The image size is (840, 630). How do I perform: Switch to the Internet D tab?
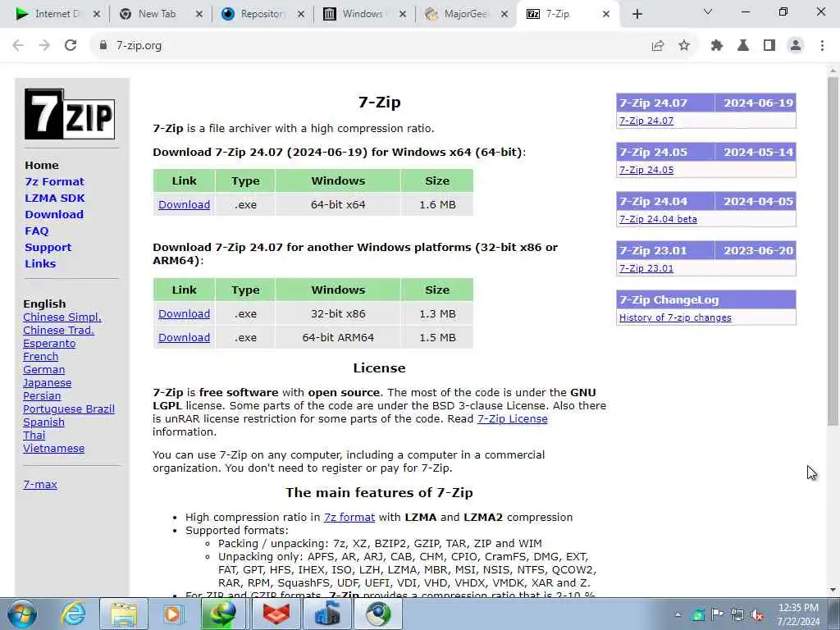tap(57, 14)
